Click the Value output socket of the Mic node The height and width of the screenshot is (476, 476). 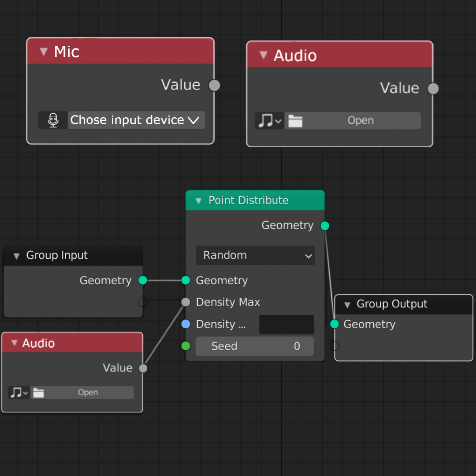214,86
